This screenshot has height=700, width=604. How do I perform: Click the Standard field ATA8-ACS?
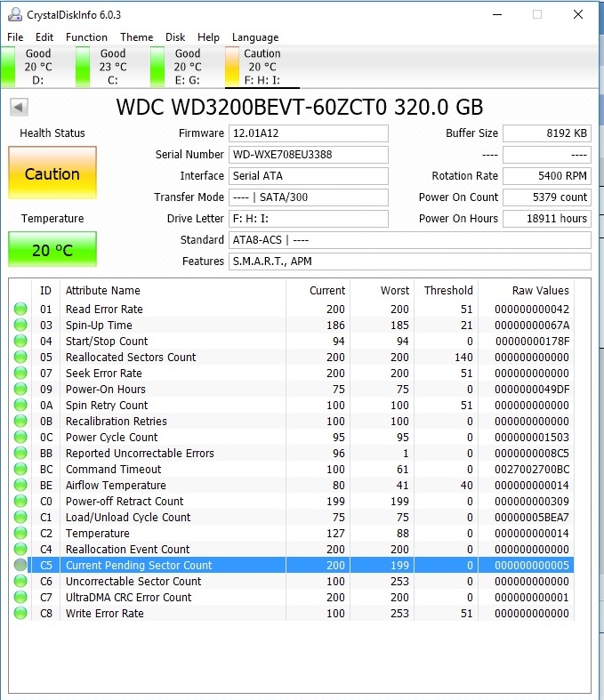point(410,240)
